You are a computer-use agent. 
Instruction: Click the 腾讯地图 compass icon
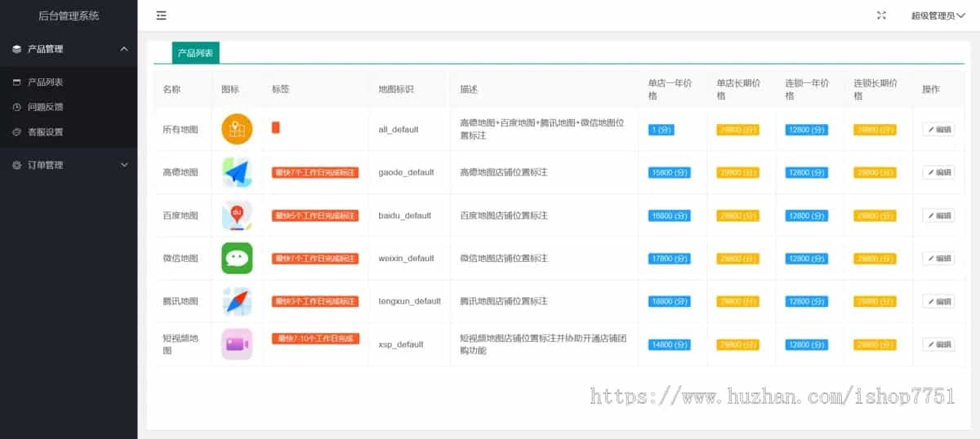point(237,301)
